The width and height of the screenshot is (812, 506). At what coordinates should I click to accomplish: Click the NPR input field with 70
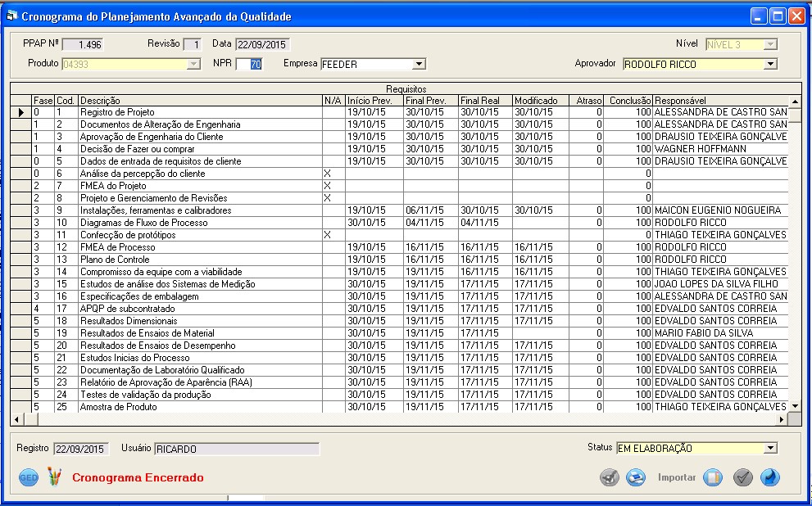pos(249,64)
